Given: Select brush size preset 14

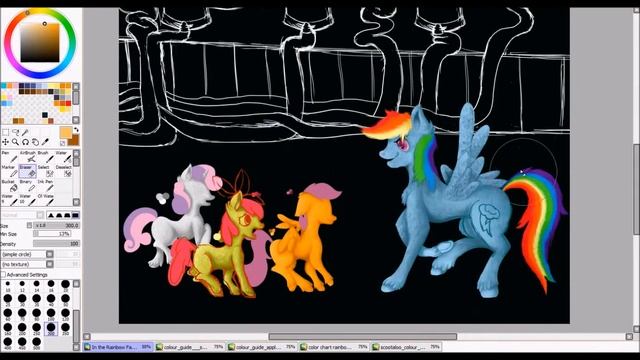Looking at the screenshot, I should pos(36,285).
